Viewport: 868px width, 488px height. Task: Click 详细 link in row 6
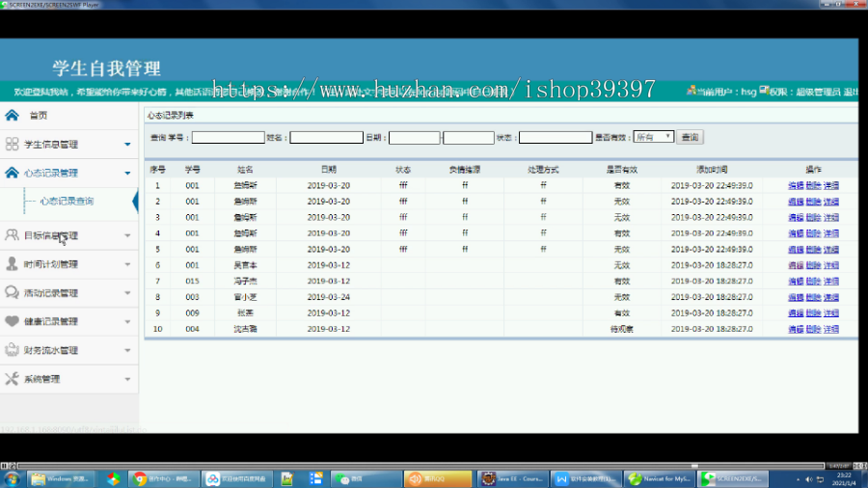831,265
